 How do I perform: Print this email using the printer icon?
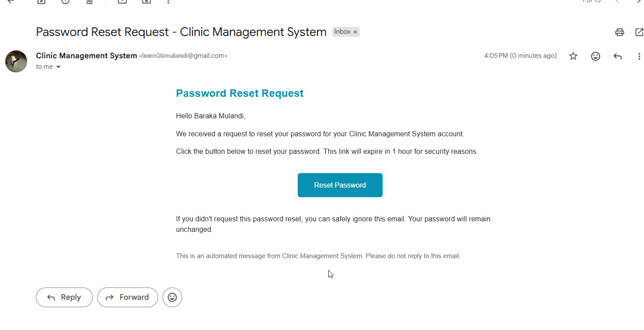pyautogui.click(x=619, y=32)
